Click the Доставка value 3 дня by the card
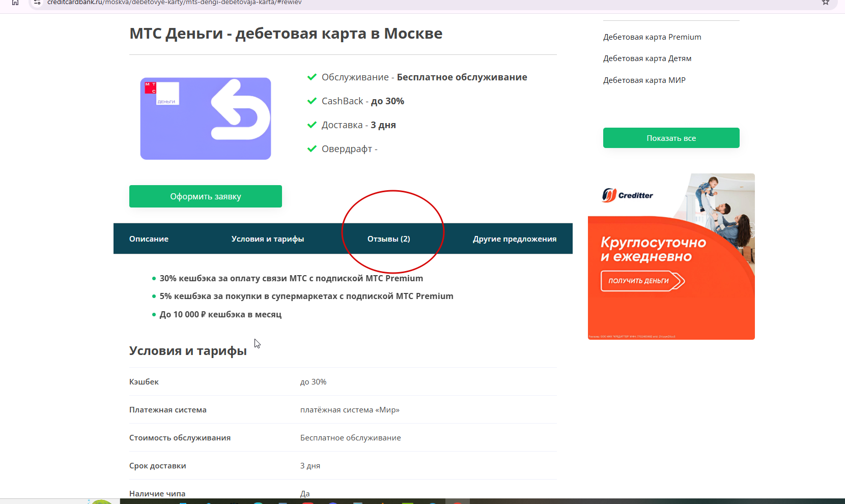845x504 pixels. coord(383,125)
